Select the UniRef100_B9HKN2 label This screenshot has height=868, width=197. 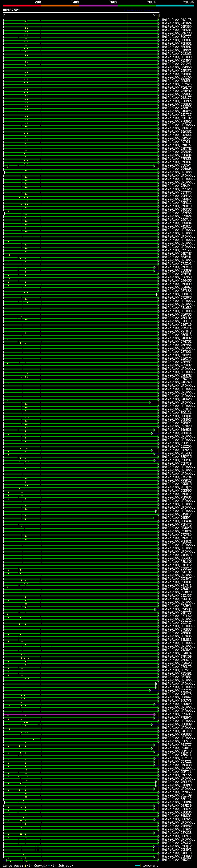point(177,375)
